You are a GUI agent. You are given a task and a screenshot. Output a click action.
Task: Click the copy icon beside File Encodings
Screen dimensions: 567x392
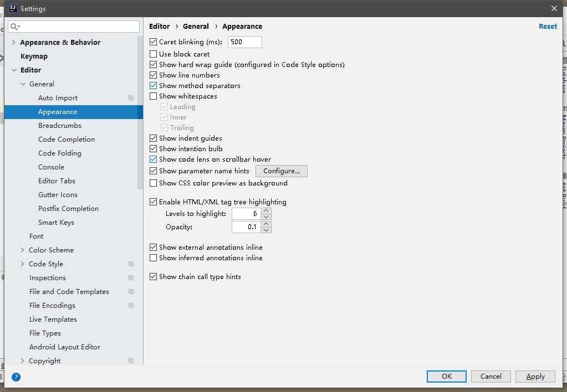click(x=131, y=306)
